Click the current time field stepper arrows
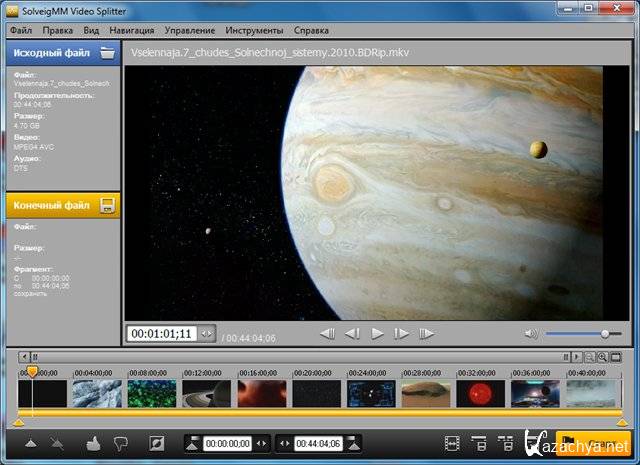This screenshot has width=640, height=465. pyautogui.click(x=206, y=334)
